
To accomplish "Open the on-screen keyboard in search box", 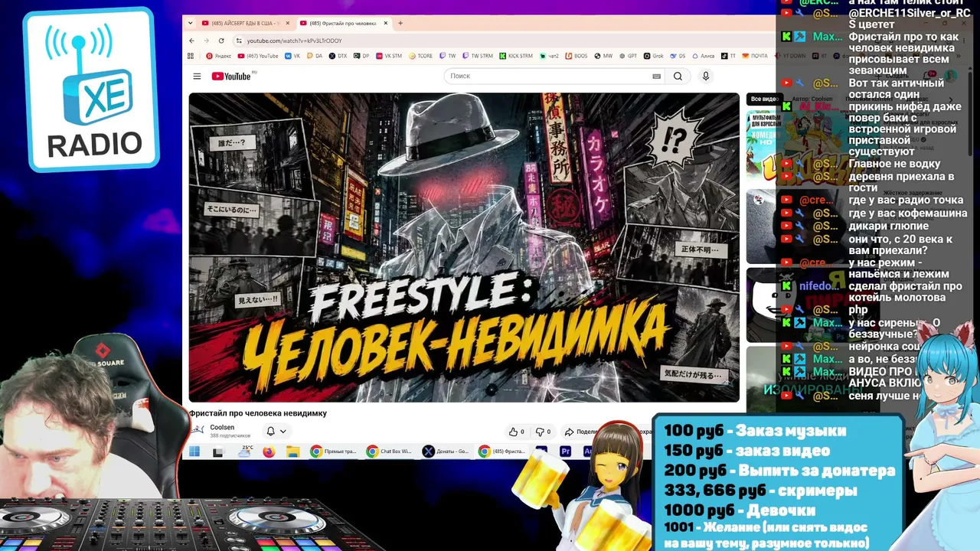I will [656, 77].
